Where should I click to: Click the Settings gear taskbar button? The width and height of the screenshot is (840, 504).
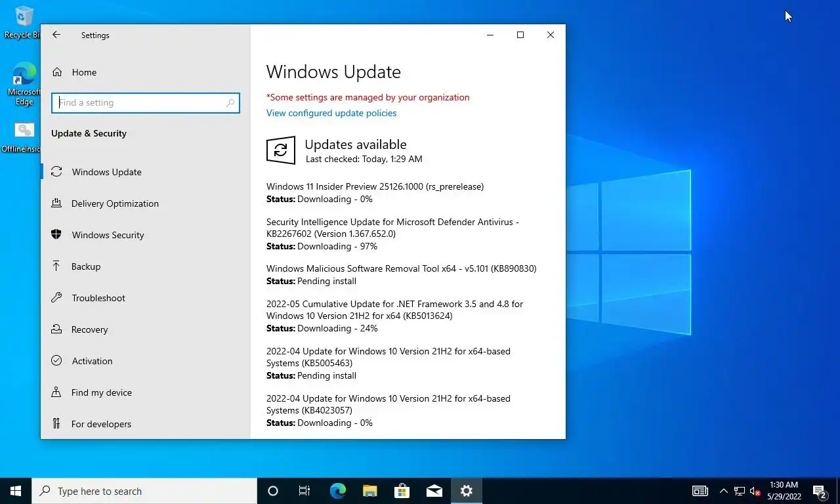coord(466,491)
